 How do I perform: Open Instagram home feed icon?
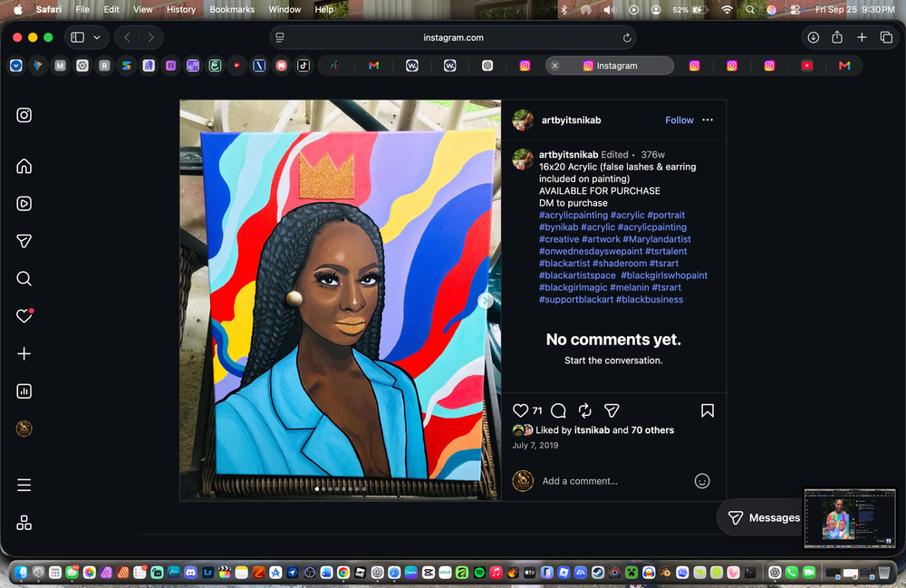pos(24,167)
